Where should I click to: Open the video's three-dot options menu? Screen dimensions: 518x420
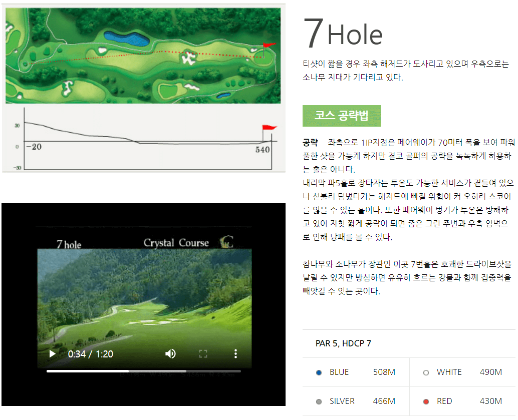pos(235,353)
